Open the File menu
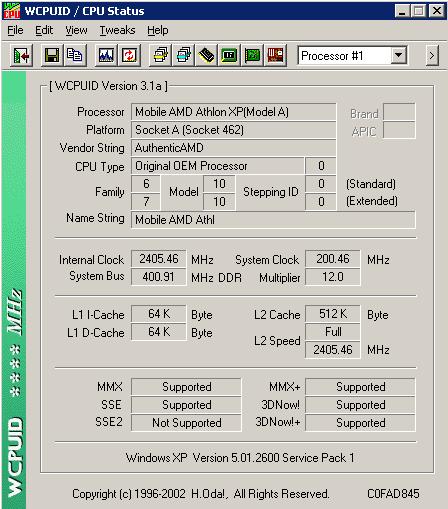The height and width of the screenshot is (509, 448). click(x=15, y=30)
